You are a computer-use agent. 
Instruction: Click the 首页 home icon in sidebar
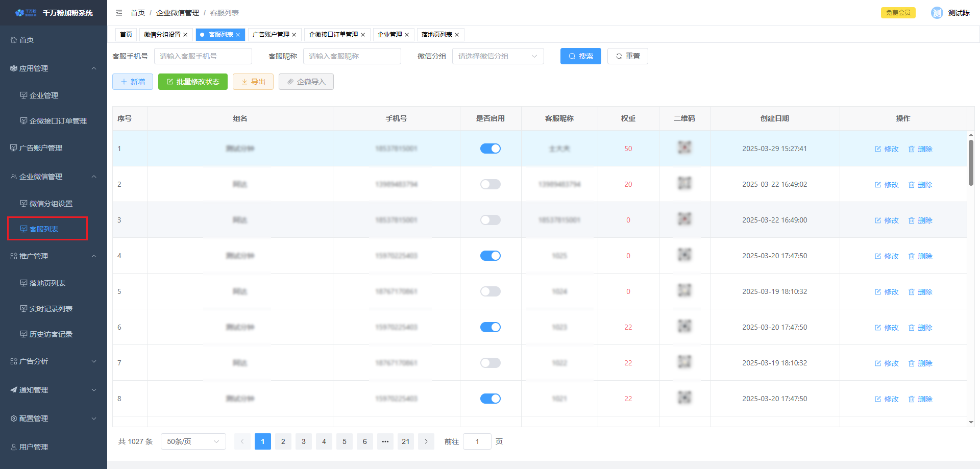(14, 40)
